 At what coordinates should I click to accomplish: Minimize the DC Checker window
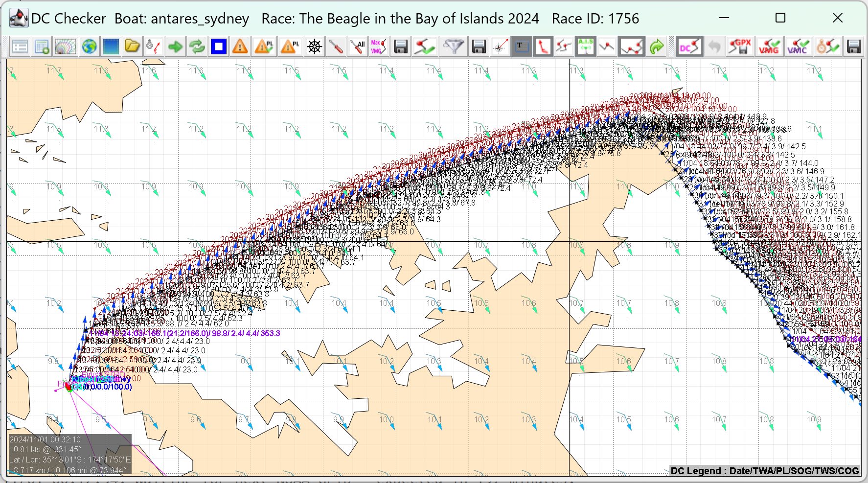point(724,18)
